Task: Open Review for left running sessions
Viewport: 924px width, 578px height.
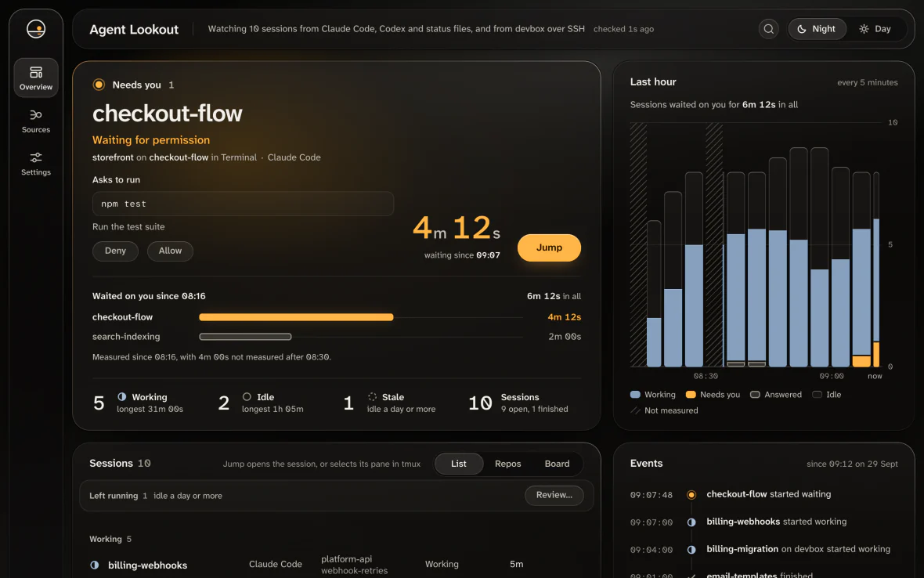Action: (x=554, y=496)
